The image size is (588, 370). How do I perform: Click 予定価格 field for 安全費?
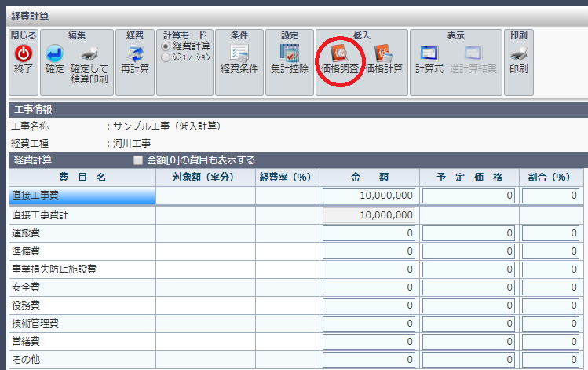coord(469,287)
